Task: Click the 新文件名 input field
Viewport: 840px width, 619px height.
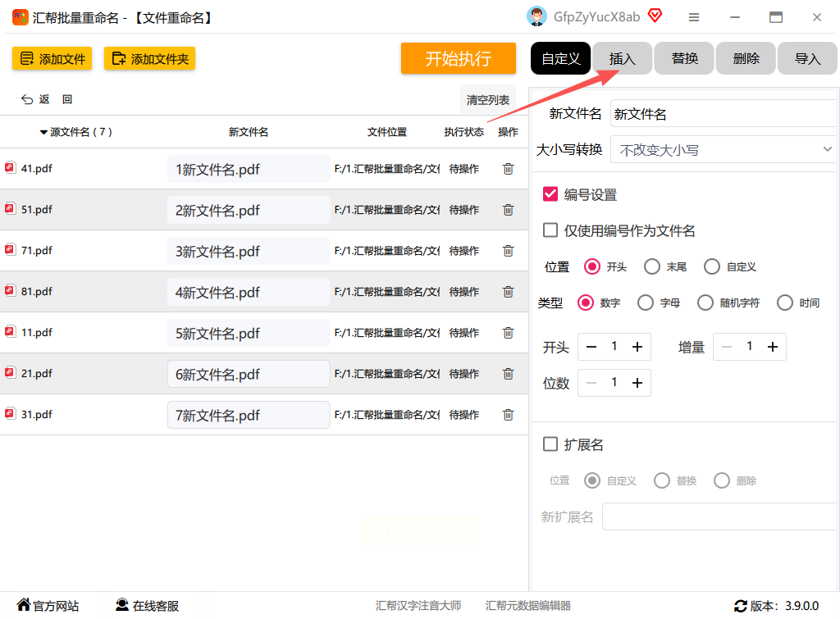Action: [x=722, y=114]
